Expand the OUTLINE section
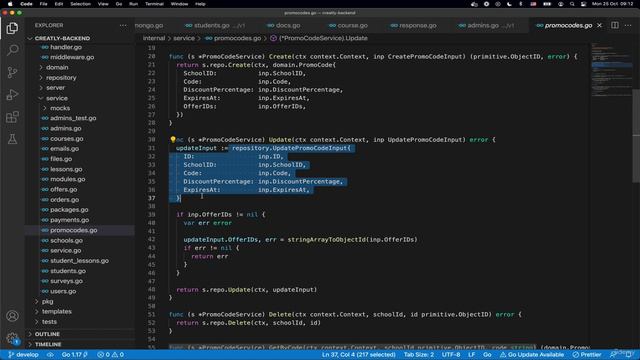Image resolution: width=640 pixels, height=360 pixels. [x=80, y=334]
